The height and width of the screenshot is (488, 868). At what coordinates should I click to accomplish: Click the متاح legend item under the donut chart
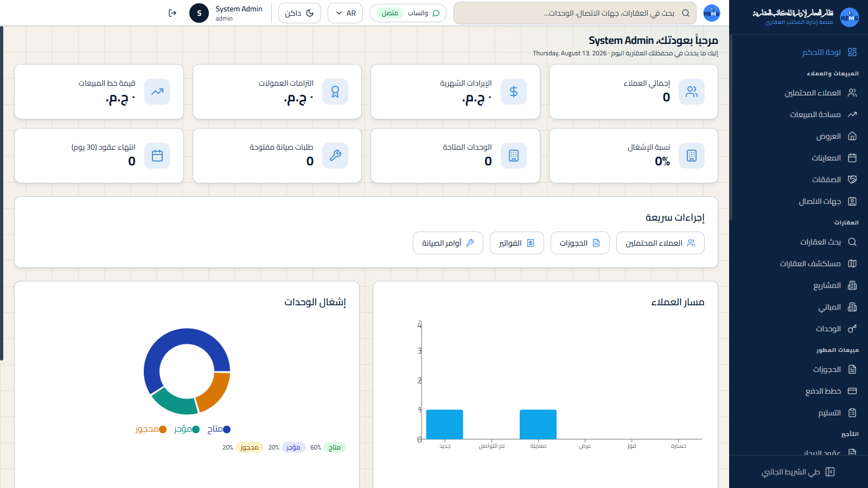pyautogui.click(x=219, y=429)
